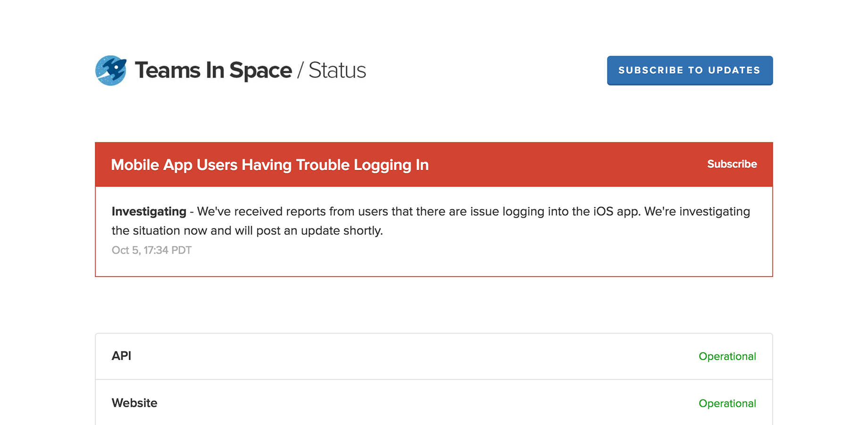Select the API component name
This screenshot has height=425, width=868.
click(x=121, y=356)
